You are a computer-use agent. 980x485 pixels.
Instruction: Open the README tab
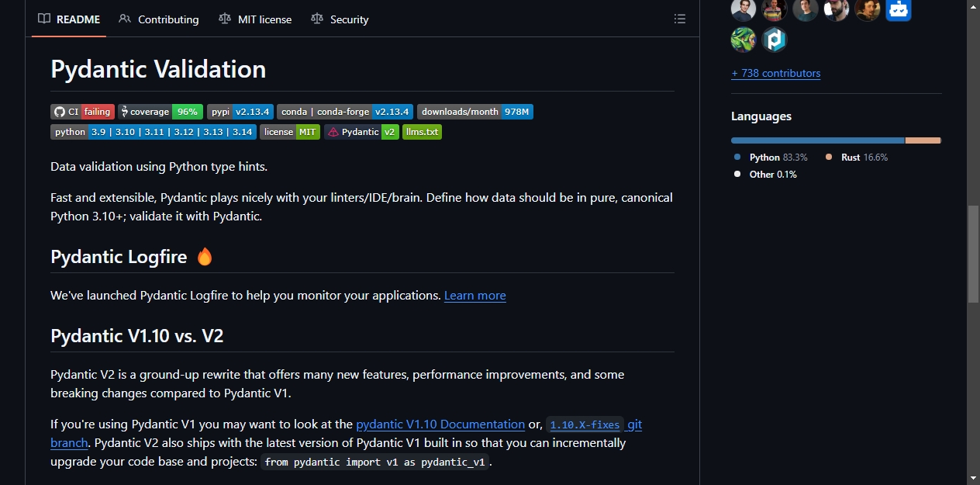tap(69, 19)
